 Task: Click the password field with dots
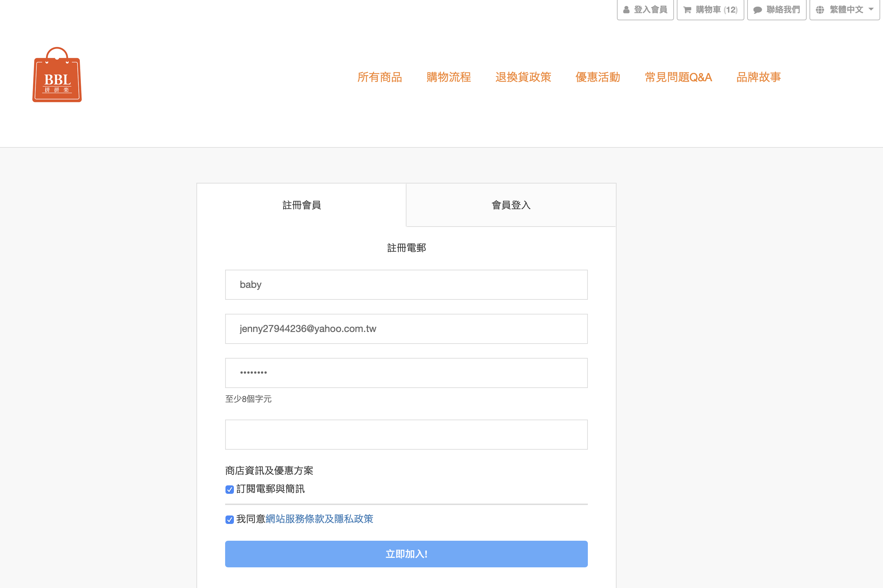point(406,373)
